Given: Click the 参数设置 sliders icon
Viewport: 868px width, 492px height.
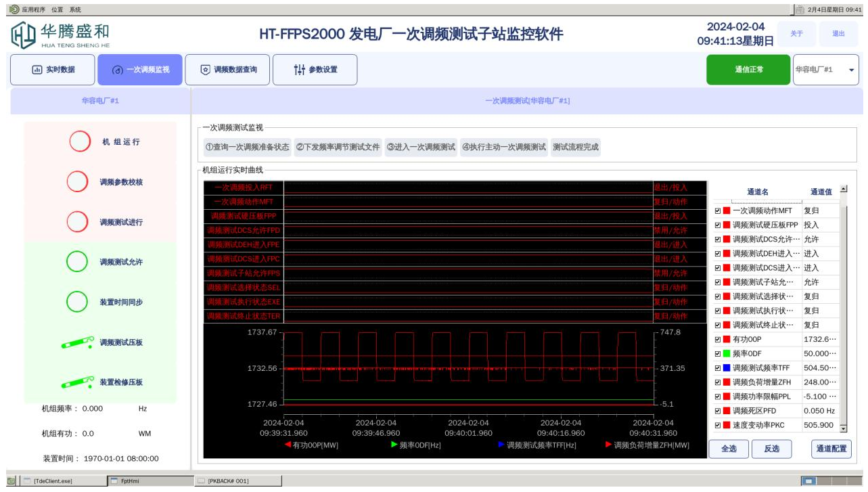Looking at the screenshot, I should [x=300, y=70].
